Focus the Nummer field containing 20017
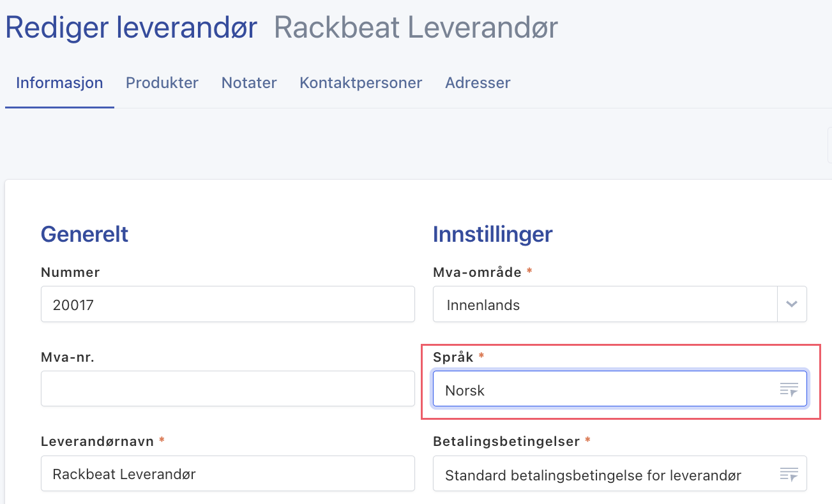The image size is (832, 504). [227, 304]
